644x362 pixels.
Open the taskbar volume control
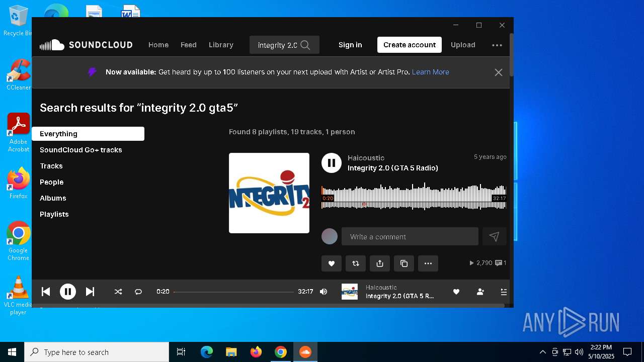(579, 352)
